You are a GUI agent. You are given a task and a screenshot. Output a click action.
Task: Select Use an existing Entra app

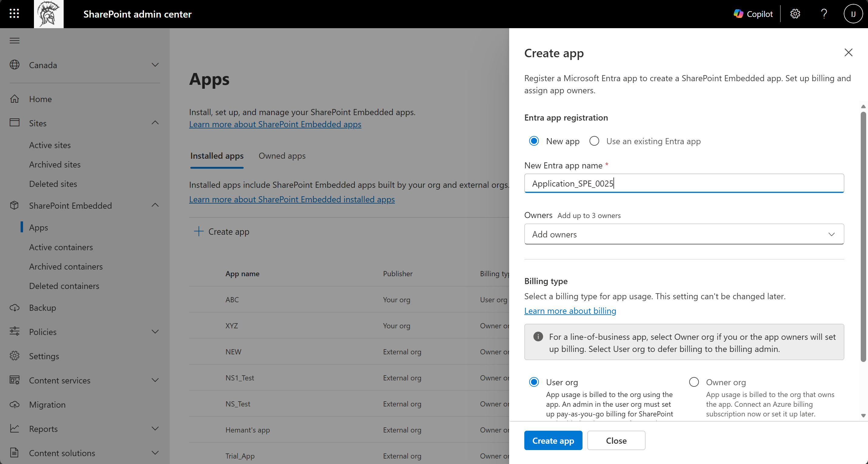click(x=594, y=141)
